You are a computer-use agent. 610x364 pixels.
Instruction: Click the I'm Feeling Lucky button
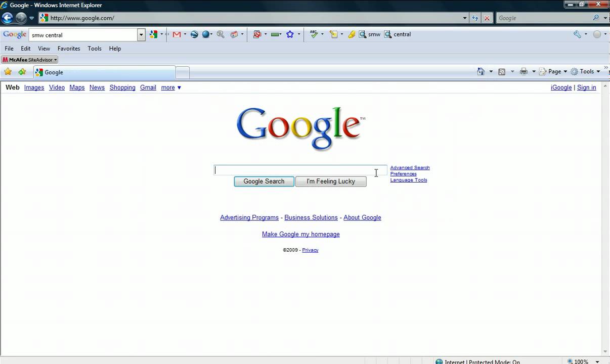point(331,181)
